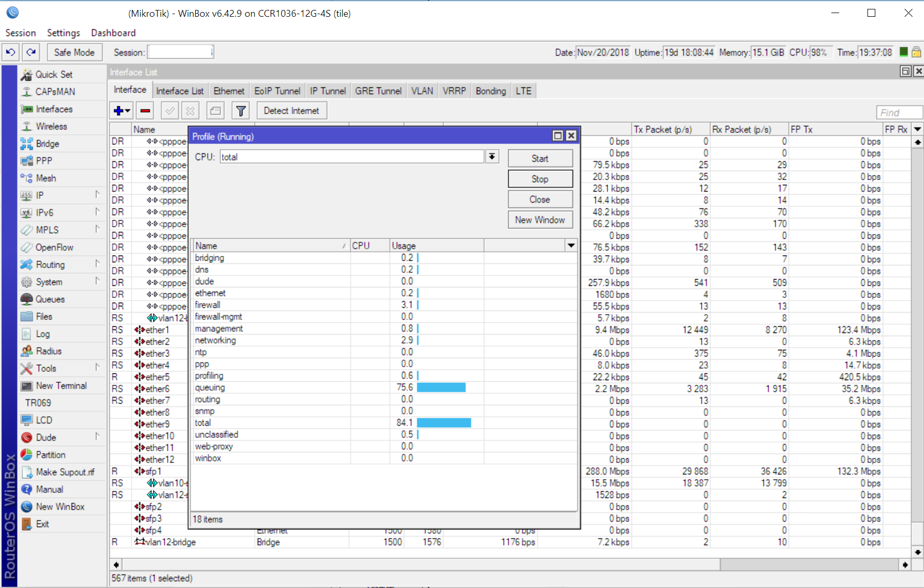This screenshot has height=588, width=924.
Task: Toggle Safe Mode
Action: (74, 52)
